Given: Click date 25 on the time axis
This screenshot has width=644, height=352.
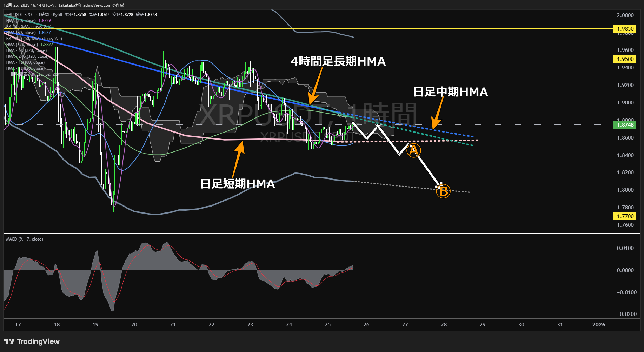Looking at the screenshot, I should (x=327, y=325).
